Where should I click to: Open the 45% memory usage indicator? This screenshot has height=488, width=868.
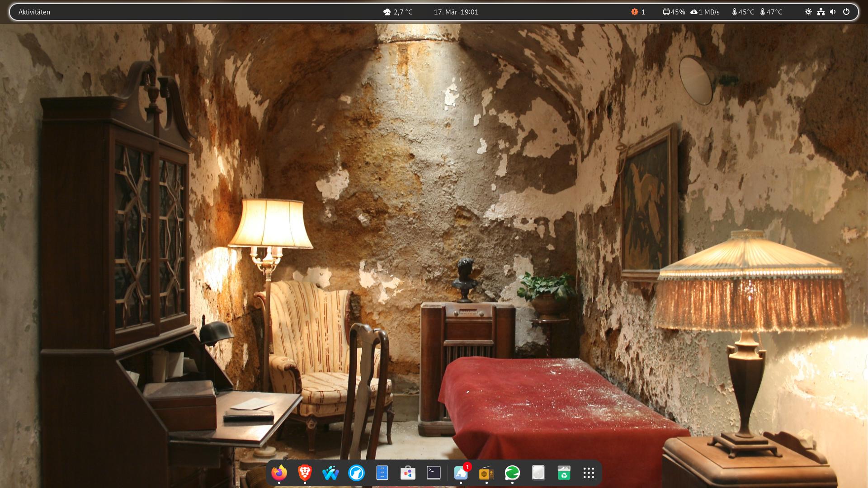(x=674, y=12)
